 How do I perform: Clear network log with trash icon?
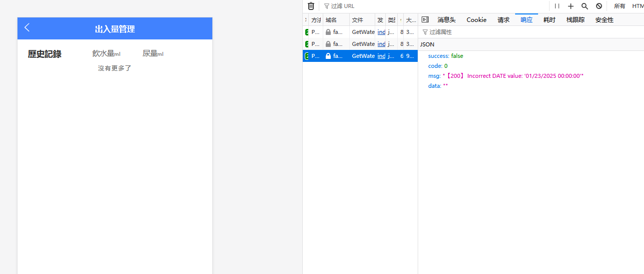[x=311, y=6]
